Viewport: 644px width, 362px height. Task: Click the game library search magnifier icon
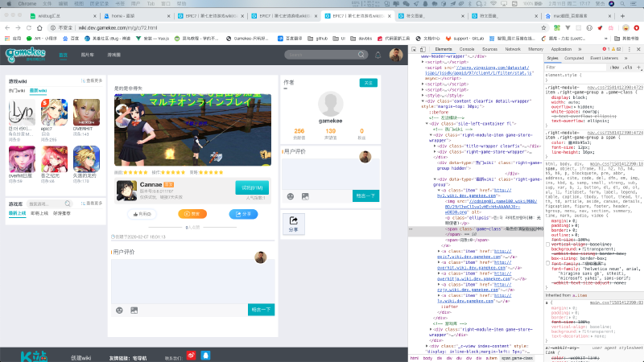[x=68, y=204]
